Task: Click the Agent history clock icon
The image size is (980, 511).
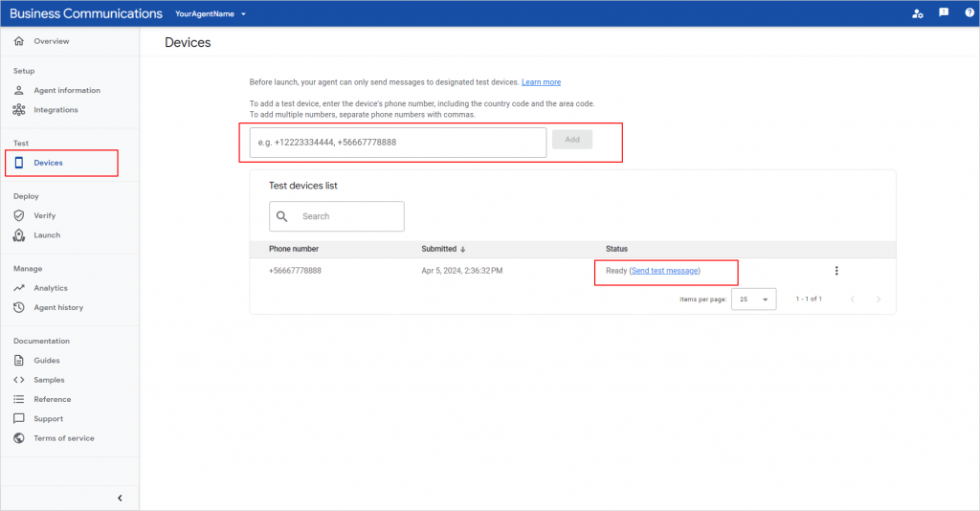Action: [x=19, y=307]
